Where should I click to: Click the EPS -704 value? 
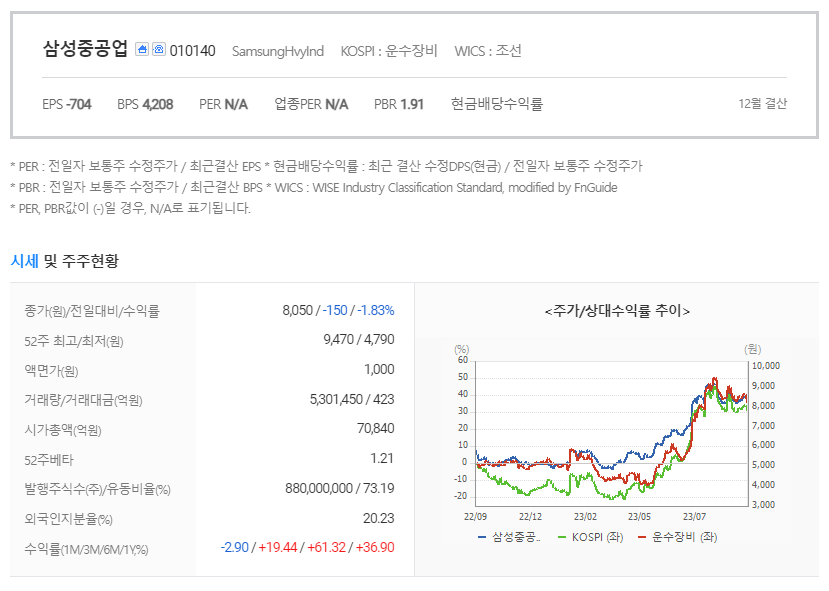click(67, 104)
